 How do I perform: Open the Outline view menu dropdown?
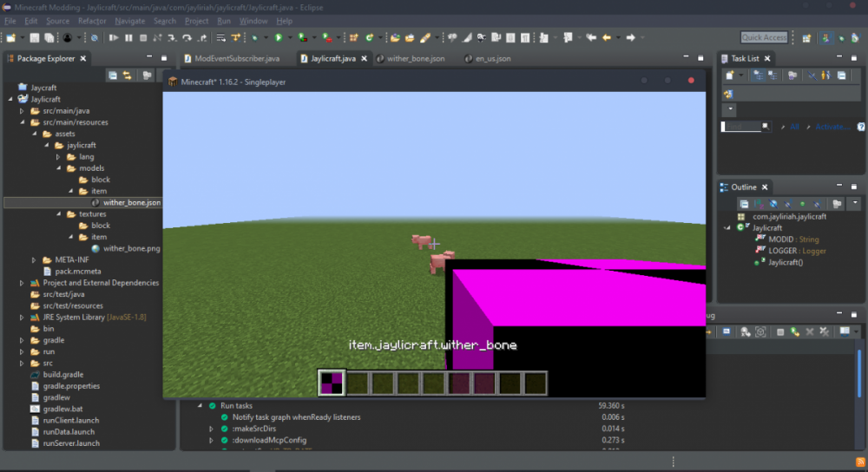[855, 204]
